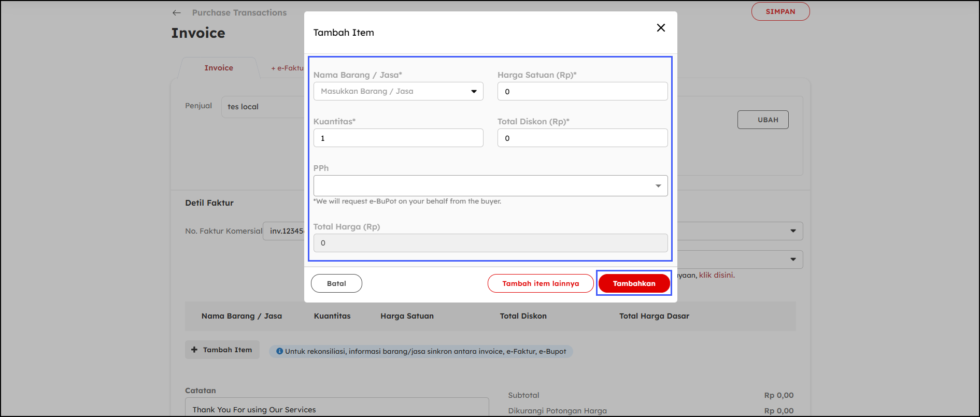Screen dimensions: 980x417
Task: Close the Tambah Item dialog
Action: (661, 28)
